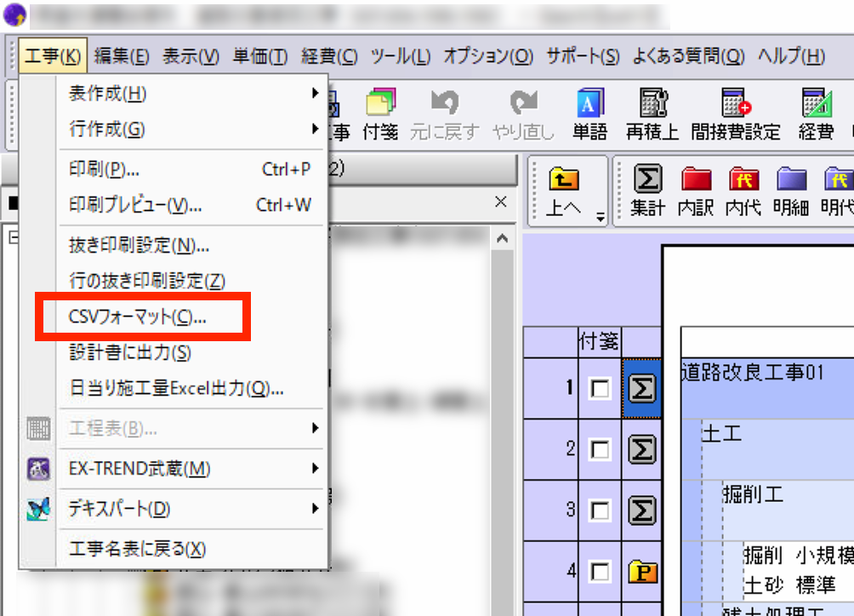Expand the 表作成(H) submenu
Viewport: 854px width, 616px height.
191,94
